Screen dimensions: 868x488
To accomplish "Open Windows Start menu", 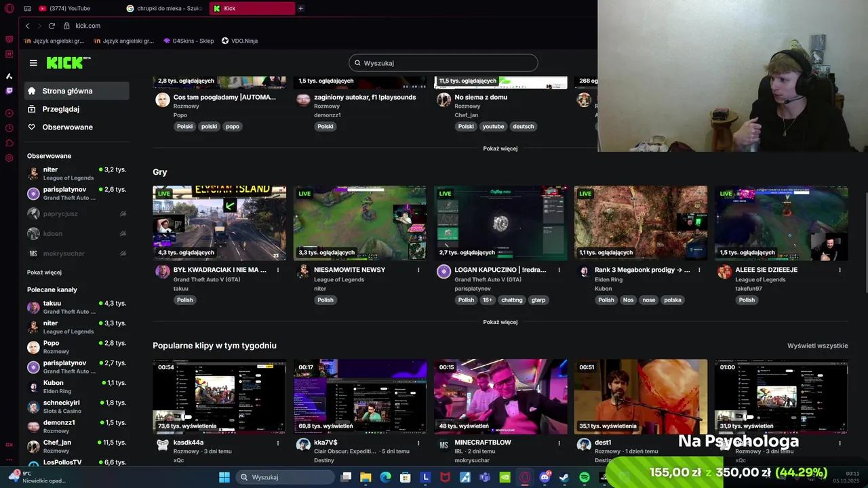I will tap(224, 477).
